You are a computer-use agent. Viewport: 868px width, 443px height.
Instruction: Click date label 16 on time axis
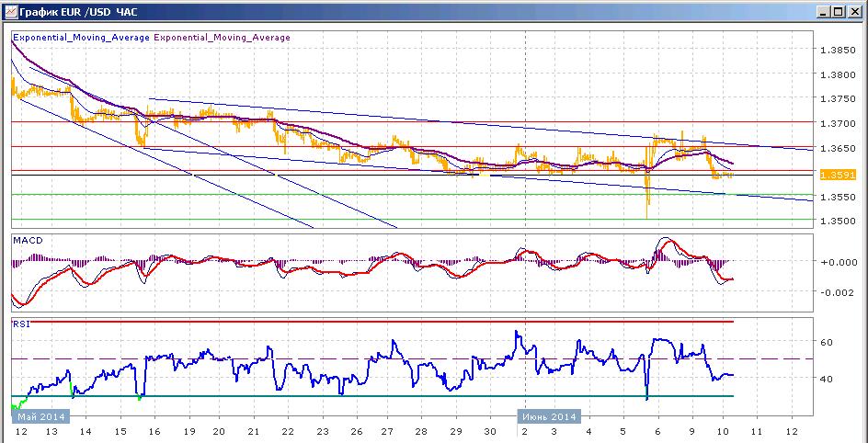coord(154,431)
